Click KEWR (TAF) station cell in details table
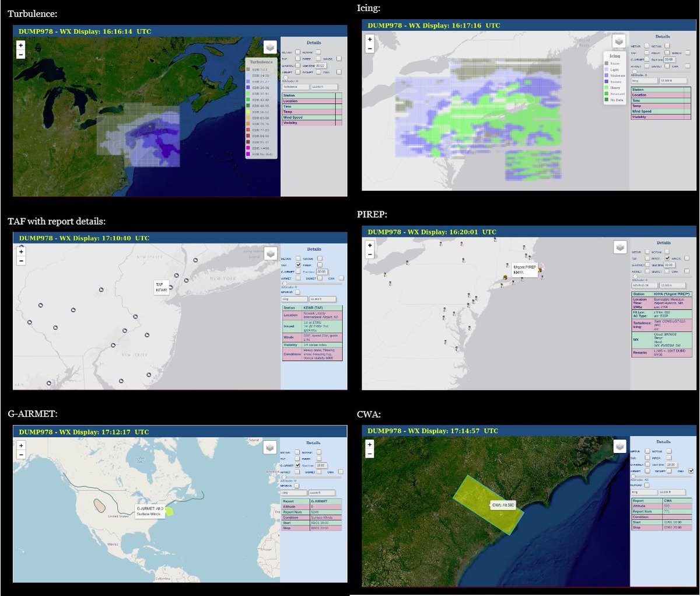This screenshot has width=700, height=596. (322, 308)
